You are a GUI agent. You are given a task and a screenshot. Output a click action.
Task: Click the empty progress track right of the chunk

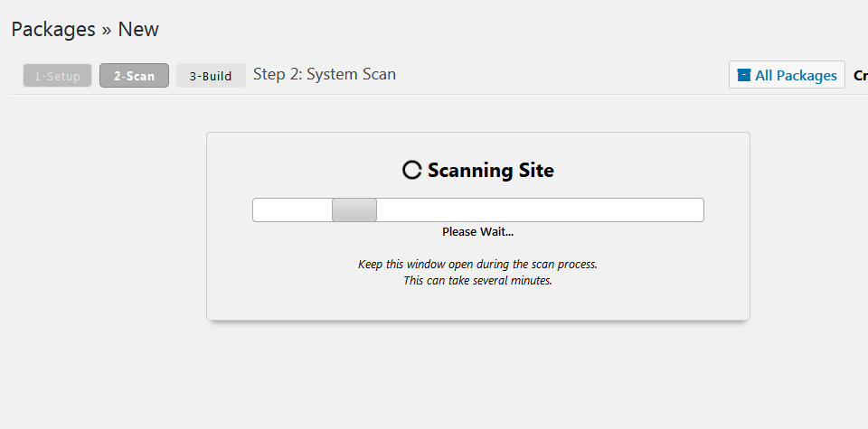pos(540,210)
